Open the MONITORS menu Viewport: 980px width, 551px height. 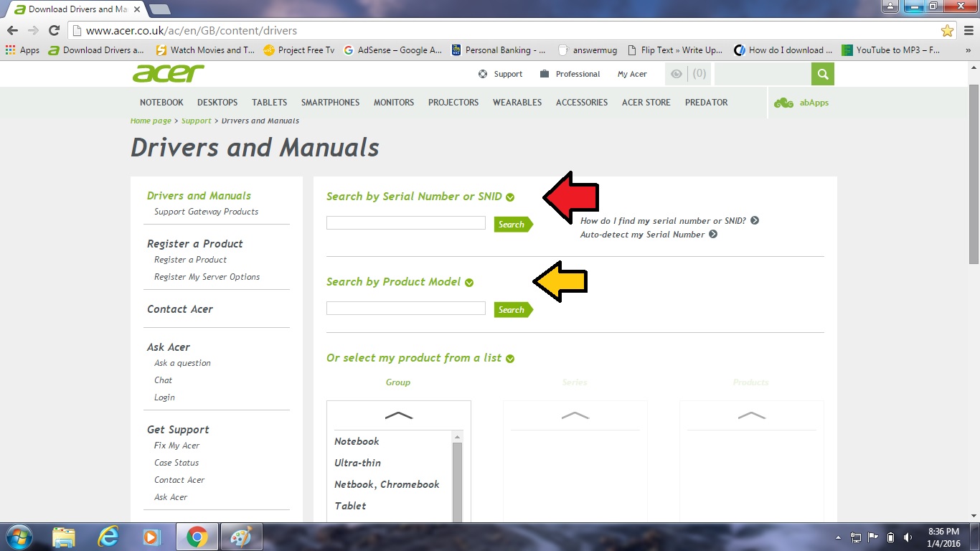pyautogui.click(x=394, y=103)
